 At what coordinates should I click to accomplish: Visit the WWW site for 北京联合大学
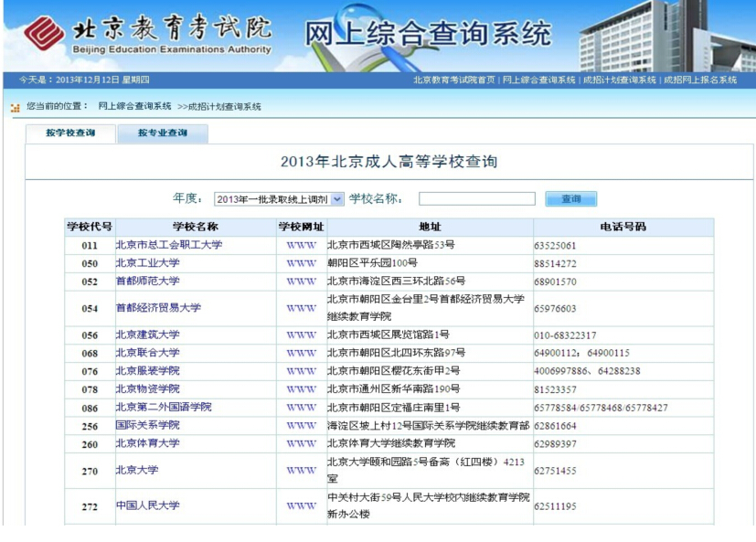pos(301,353)
